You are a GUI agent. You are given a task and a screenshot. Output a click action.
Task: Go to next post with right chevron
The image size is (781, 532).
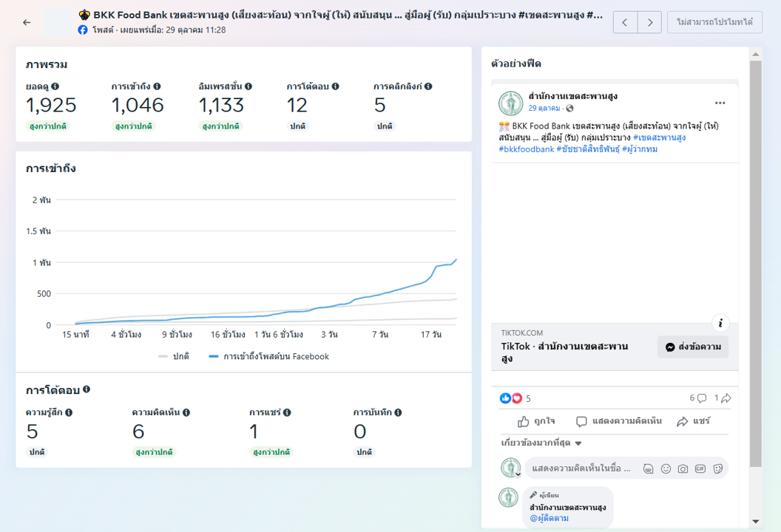(649, 22)
